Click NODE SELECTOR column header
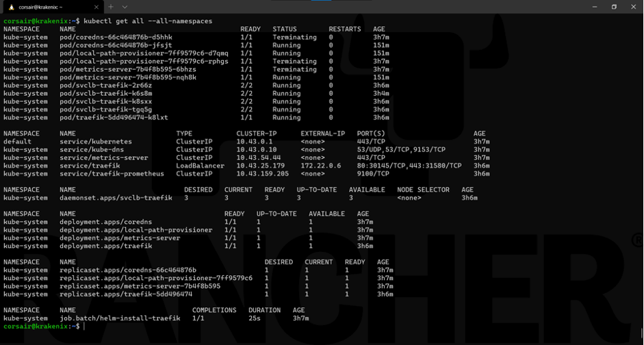This screenshot has height=345, width=644. click(x=423, y=190)
